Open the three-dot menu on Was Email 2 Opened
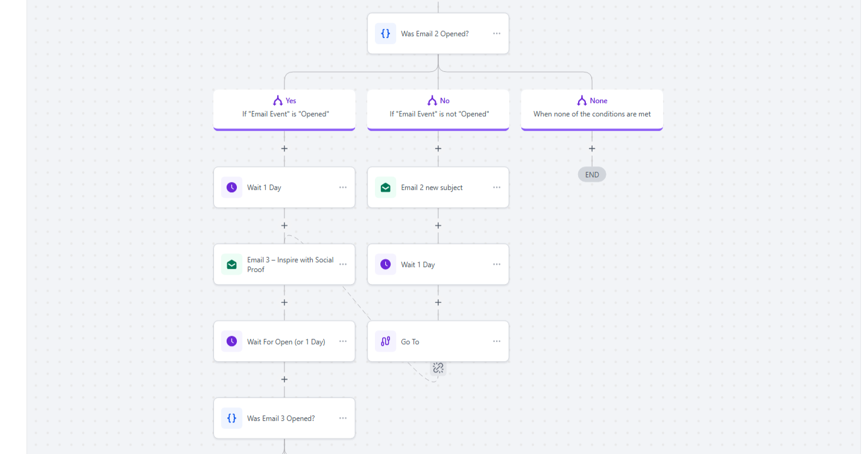868x454 pixels. (497, 34)
